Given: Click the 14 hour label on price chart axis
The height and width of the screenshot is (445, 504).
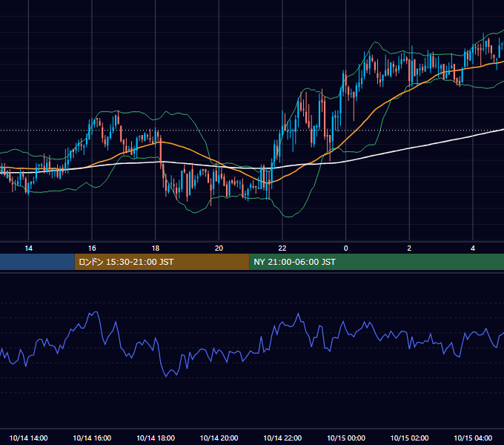Looking at the screenshot, I should (29, 248).
